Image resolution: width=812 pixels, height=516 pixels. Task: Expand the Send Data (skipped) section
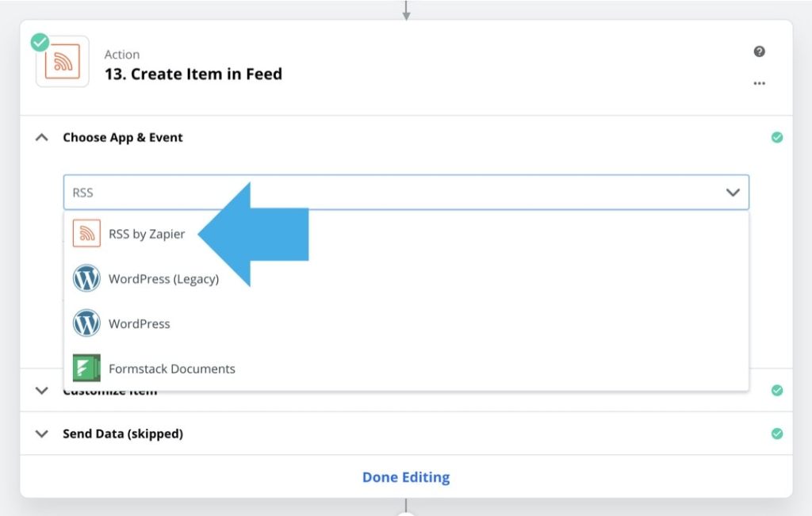click(x=42, y=434)
